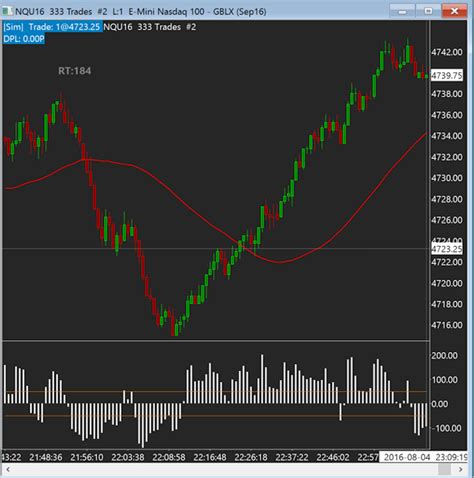Click the RT:184 text on chart

[75, 71]
